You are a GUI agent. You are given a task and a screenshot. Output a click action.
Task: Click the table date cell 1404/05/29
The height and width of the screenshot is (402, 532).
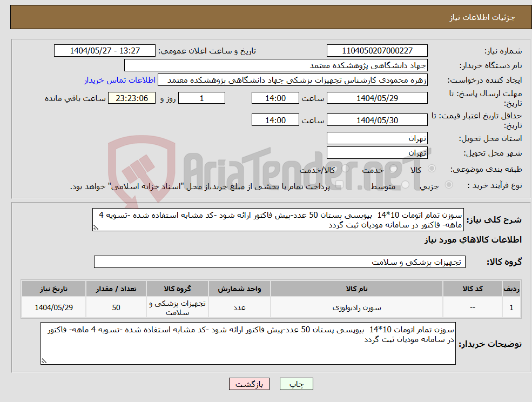[x=53, y=307]
